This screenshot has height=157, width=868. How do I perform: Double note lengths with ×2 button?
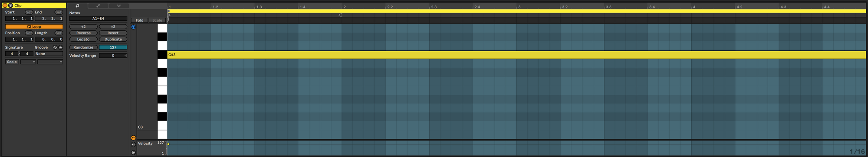[113, 26]
